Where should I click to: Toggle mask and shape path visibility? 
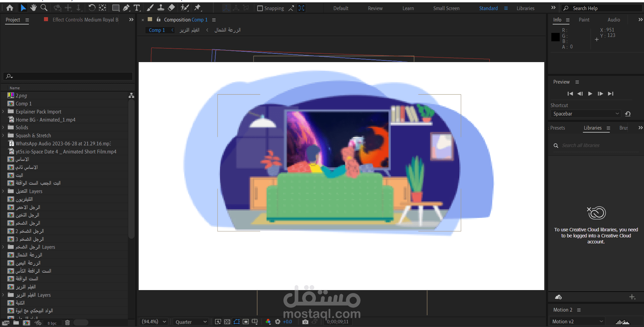tap(236, 321)
